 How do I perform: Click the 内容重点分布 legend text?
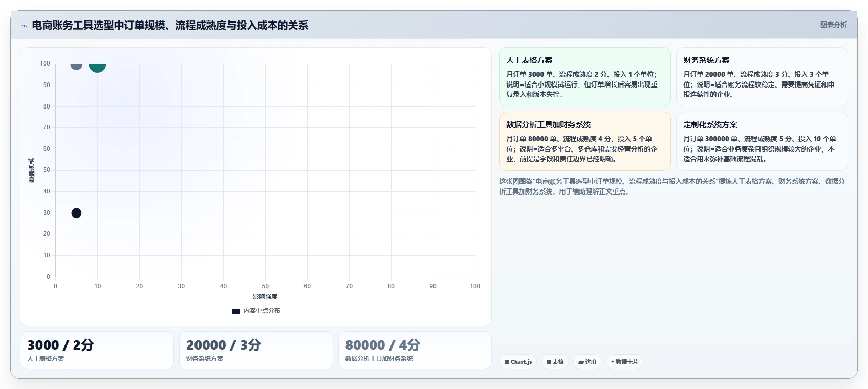coord(262,311)
